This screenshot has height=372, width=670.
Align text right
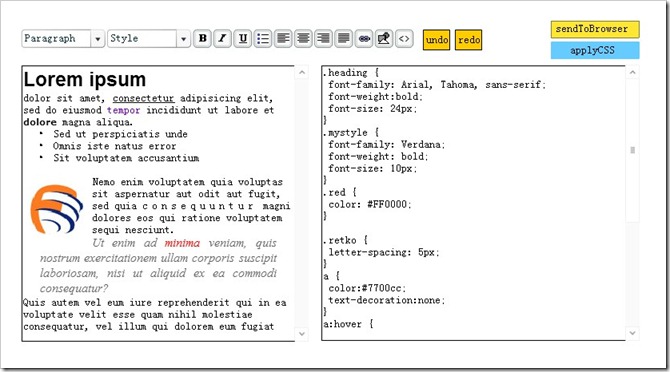[323, 39]
